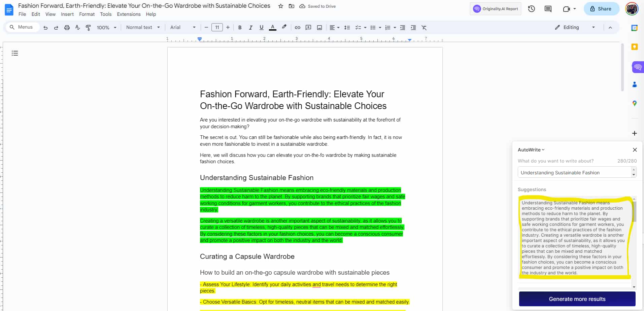Insert a comment using the toolbar
Image resolution: width=644 pixels, height=311 pixels.
tap(308, 27)
